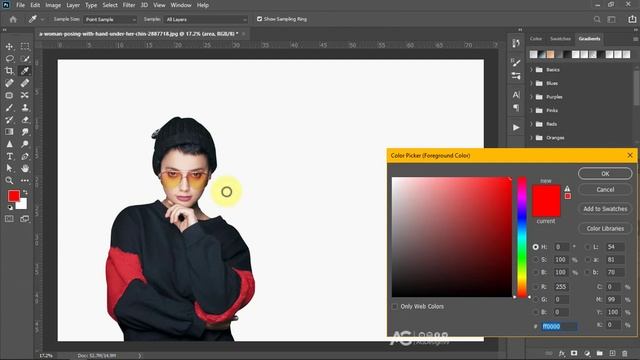Select the H hue radio button
Viewport: 640px width, 360px height.
[x=536, y=247]
